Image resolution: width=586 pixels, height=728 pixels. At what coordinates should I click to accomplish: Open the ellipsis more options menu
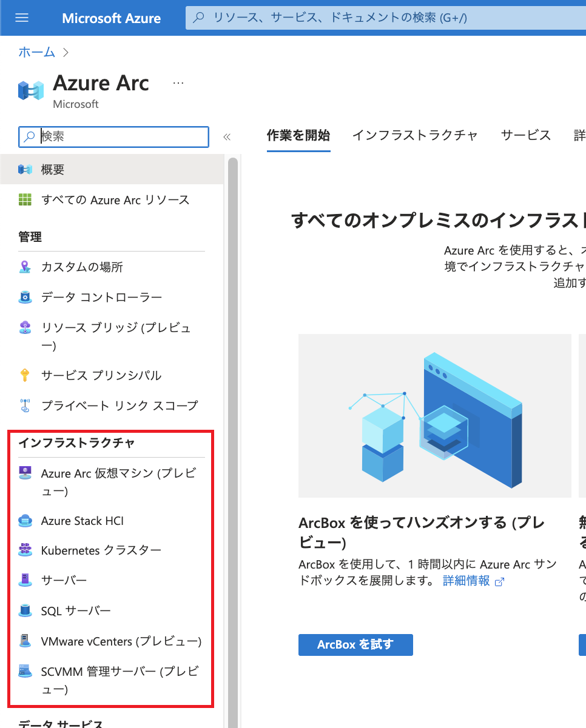tap(178, 83)
